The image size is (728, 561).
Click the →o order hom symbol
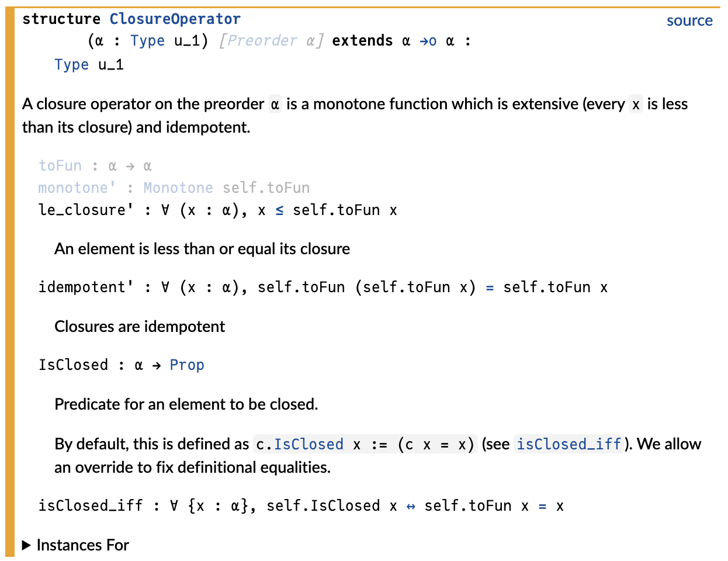click(428, 41)
